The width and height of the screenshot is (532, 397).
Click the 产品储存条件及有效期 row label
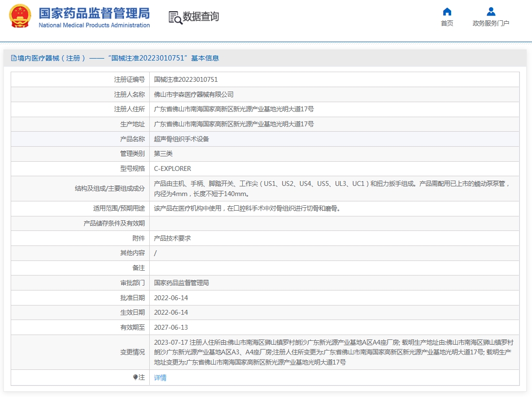click(114, 223)
